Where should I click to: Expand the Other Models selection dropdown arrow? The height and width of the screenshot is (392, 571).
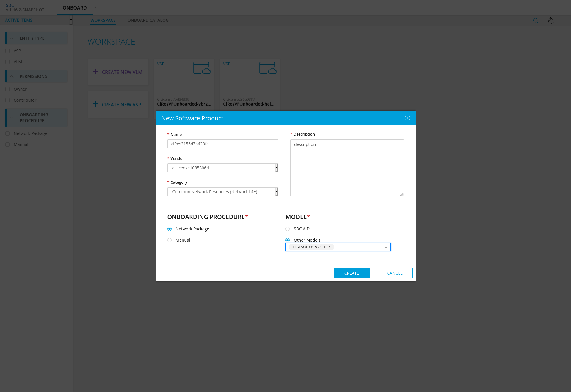pos(386,247)
